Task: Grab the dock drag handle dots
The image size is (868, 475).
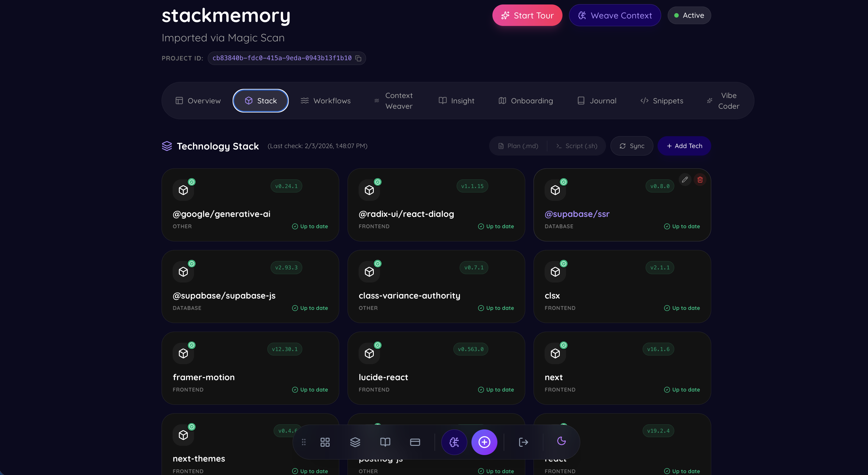Action: coord(304,442)
